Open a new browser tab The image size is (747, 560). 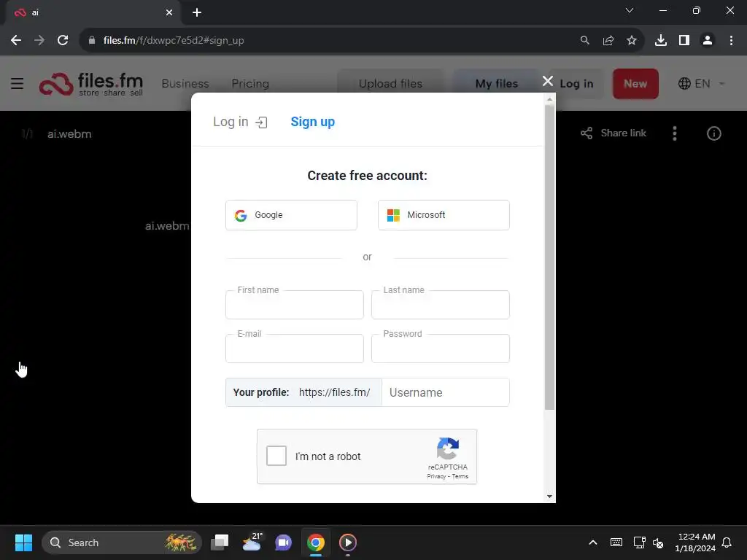tap(197, 12)
